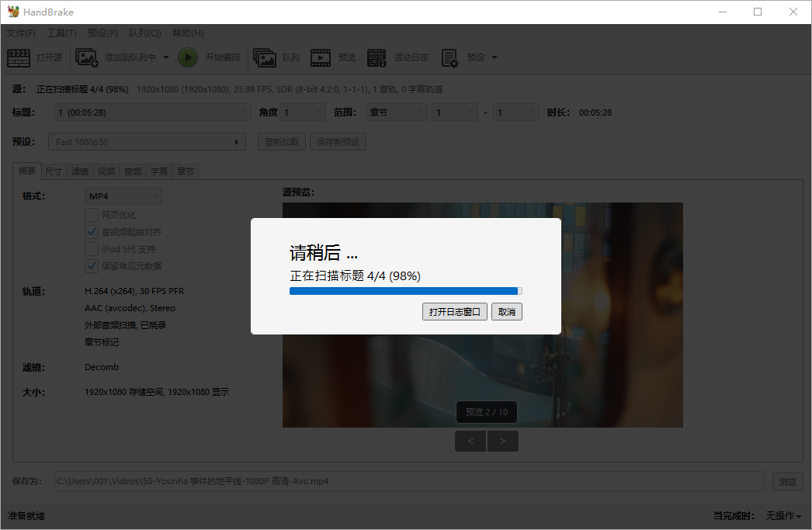Click the 取消 button to cancel scanning
The height and width of the screenshot is (530, 812).
507,312
